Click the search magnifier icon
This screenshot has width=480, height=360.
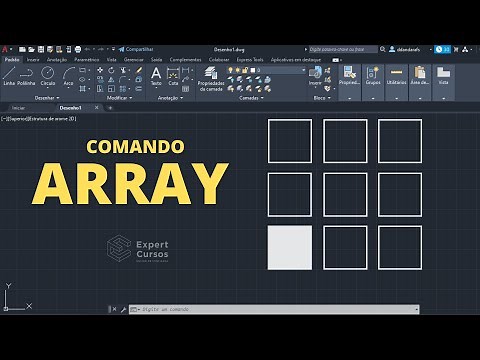pos(383,49)
